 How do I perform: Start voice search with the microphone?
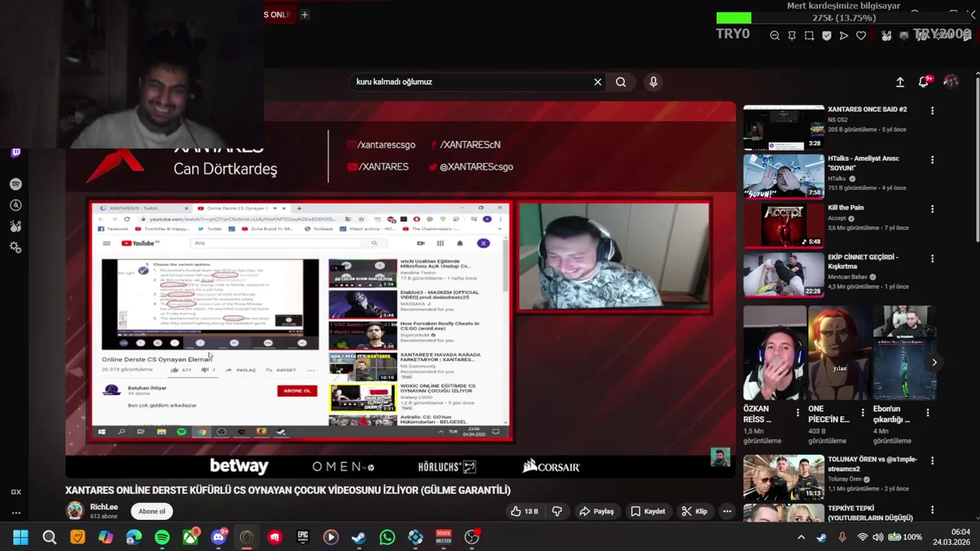tap(653, 82)
